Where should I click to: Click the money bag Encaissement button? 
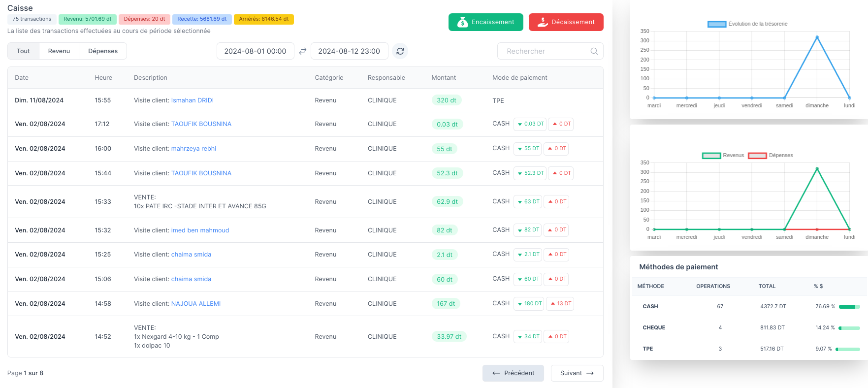485,22
